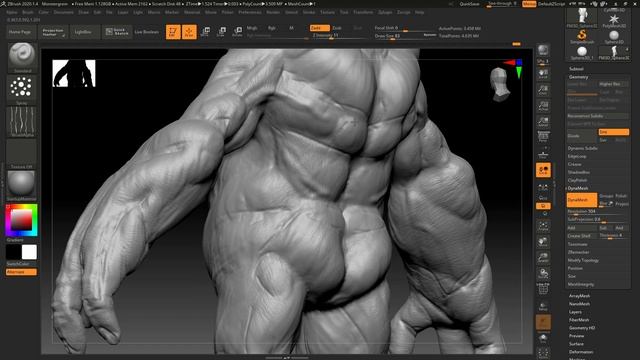Toggle Live Boolean mode
Image resolution: width=640 pixels, height=360 pixels.
click(x=147, y=32)
